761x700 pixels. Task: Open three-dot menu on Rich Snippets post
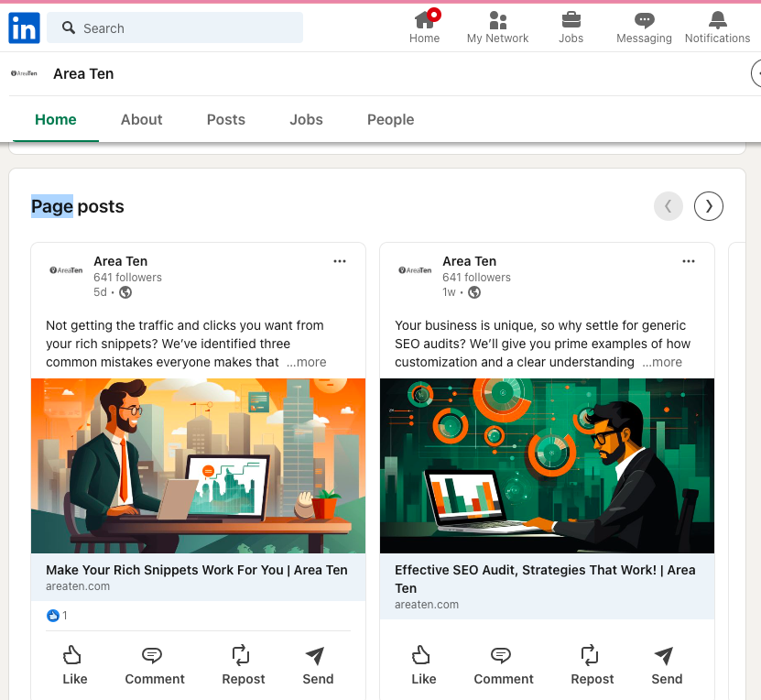coord(340,261)
